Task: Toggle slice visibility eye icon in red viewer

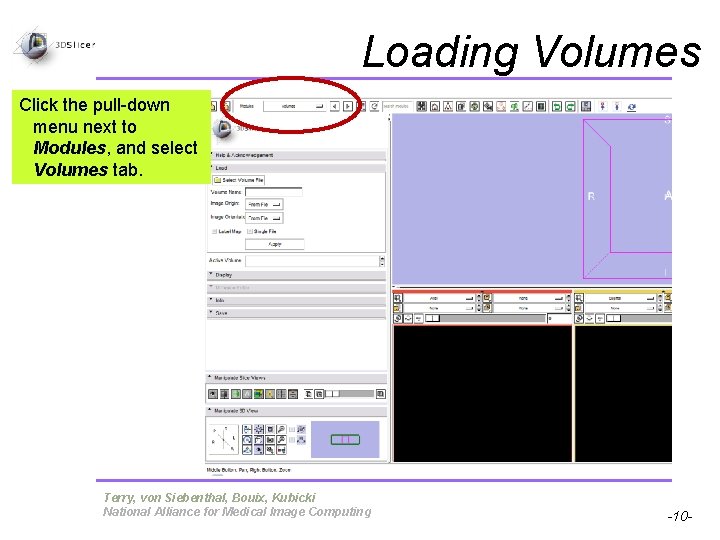Action: 408,318
